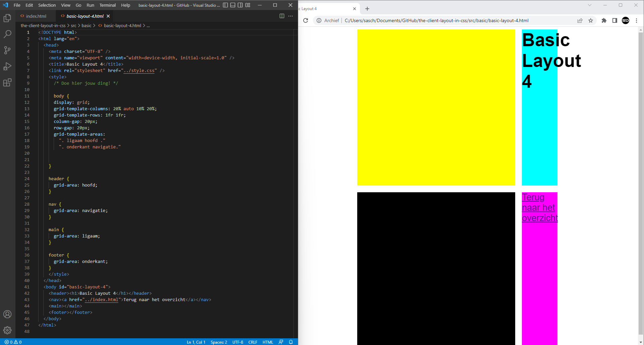The height and width of the screenshot is (345, 644).
Task: Toggle bottom panel layout icon
Action: (233, 5)
